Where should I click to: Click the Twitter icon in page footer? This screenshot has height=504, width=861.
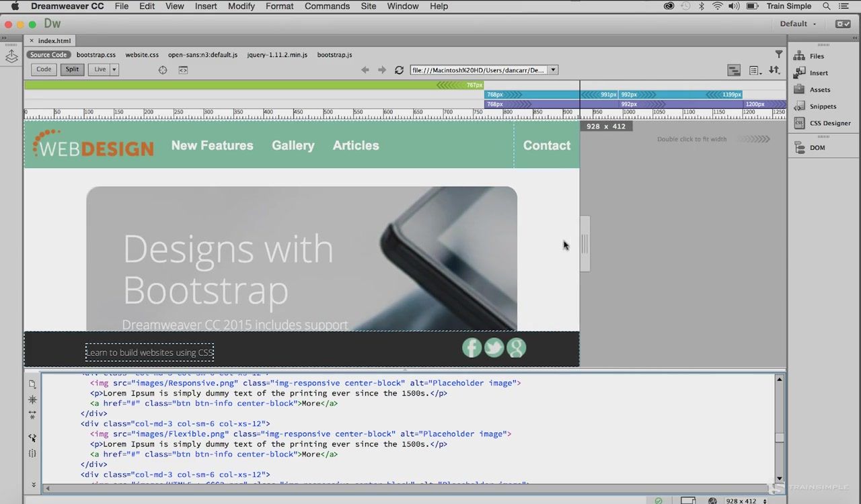tap(494, 347)
